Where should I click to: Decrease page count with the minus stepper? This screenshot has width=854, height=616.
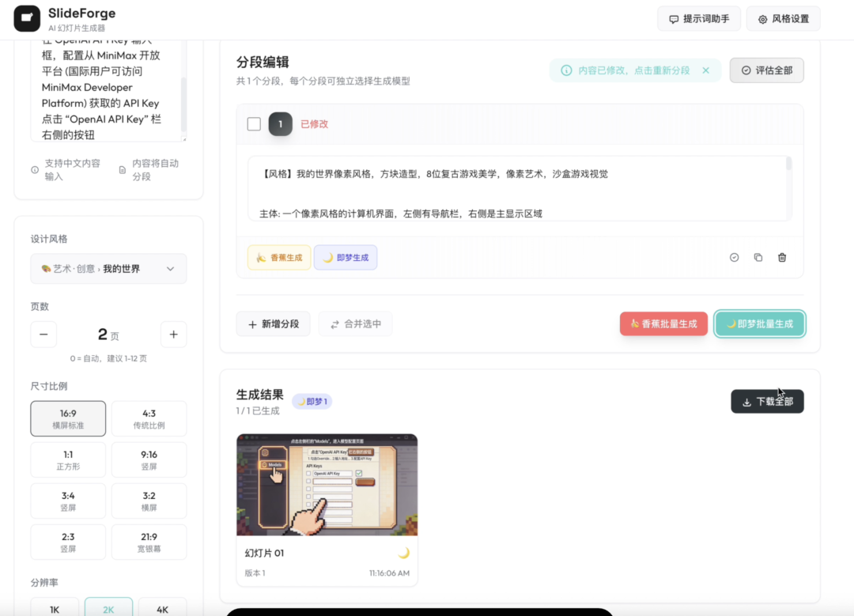(43, 334)
